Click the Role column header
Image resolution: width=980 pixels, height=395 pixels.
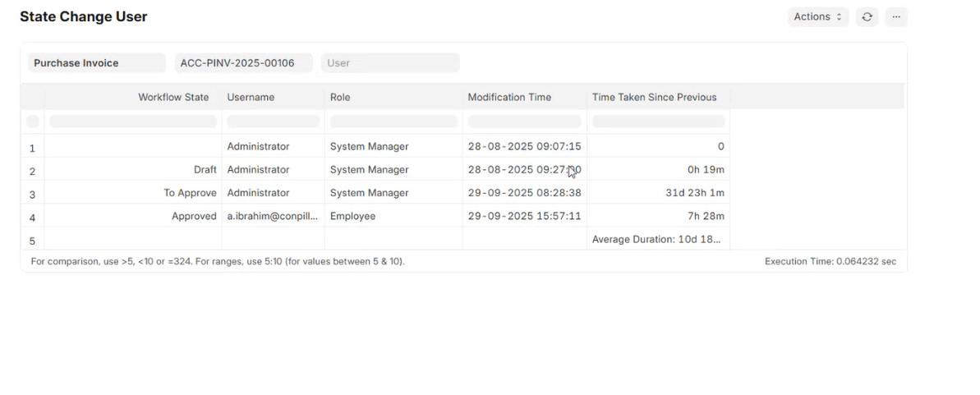coord(340,97)
